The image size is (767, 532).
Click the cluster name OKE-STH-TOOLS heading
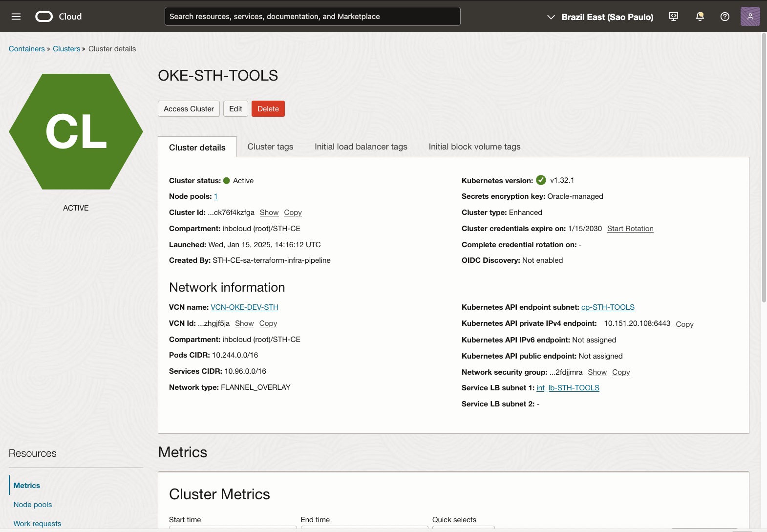pyautogui.click(x=218, y=76)
